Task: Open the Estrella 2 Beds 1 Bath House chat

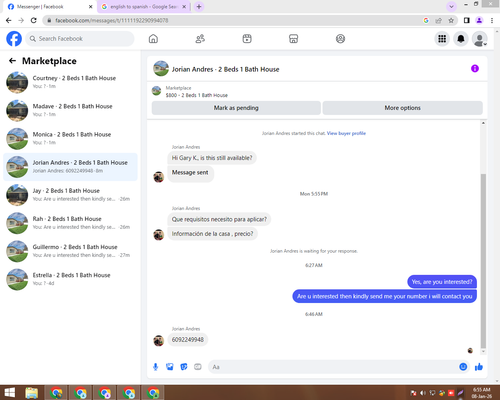Action: 70,279
